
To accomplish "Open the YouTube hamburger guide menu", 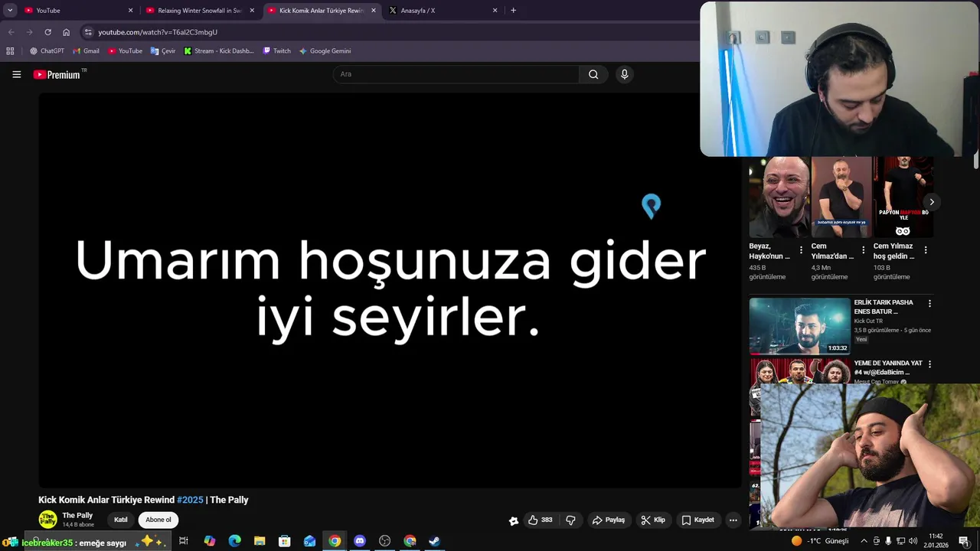I will [x=16, y=74].
